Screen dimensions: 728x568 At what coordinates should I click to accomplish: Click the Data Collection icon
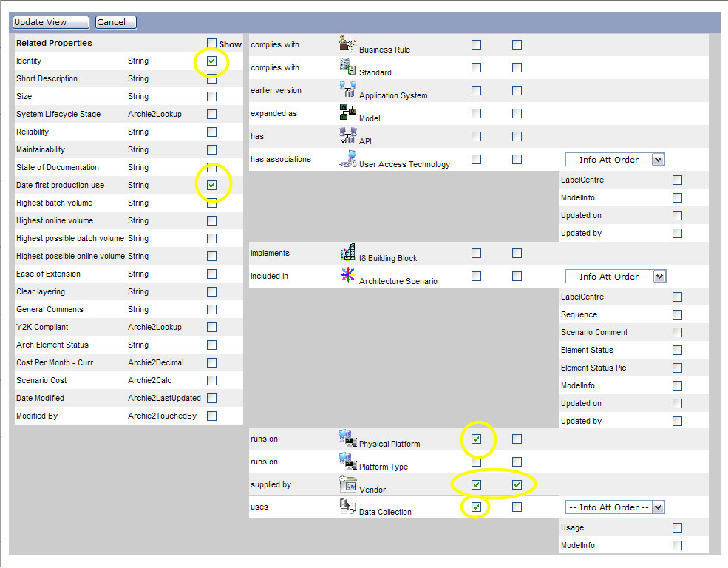click(x=347, y=506)
